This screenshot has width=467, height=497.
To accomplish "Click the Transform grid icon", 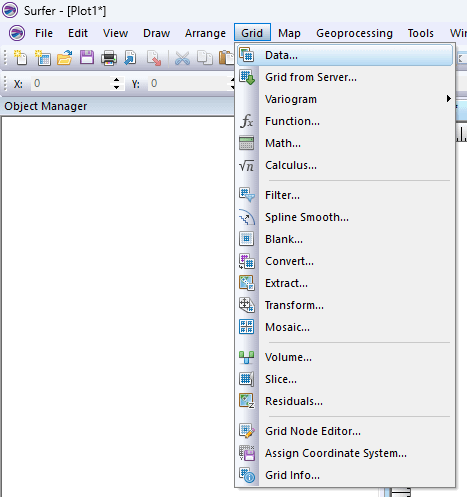I will coord(247,305).
